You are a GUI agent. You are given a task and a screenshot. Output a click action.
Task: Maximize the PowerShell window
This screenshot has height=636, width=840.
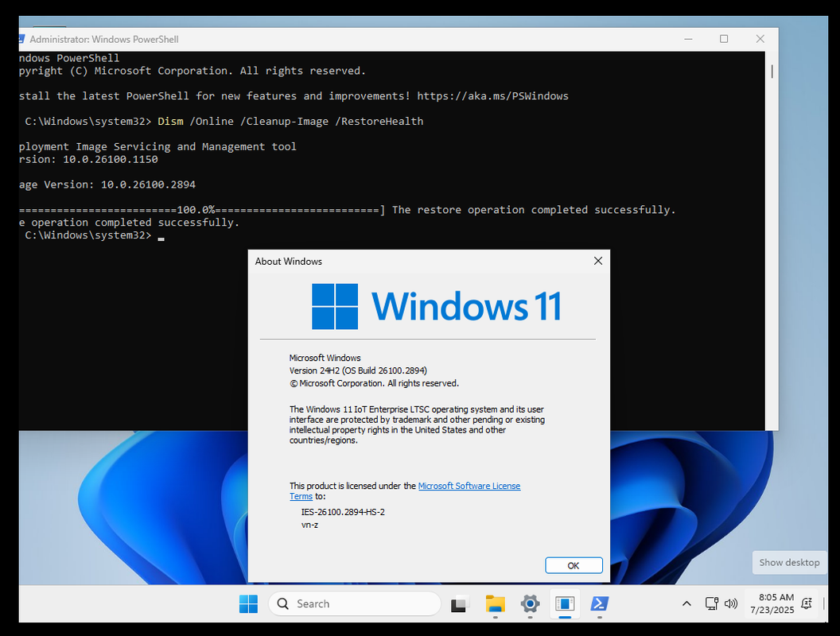(724, 39)
